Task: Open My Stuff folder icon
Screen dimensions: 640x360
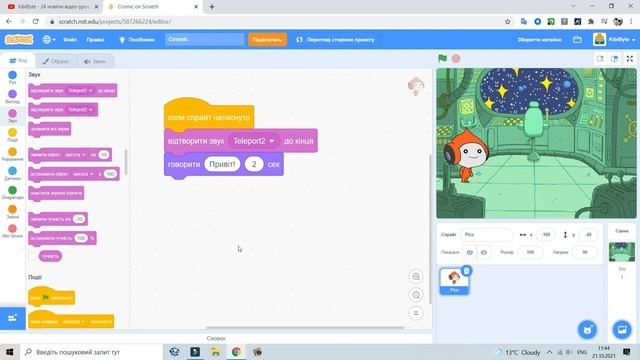Action: tap(577, 40)
